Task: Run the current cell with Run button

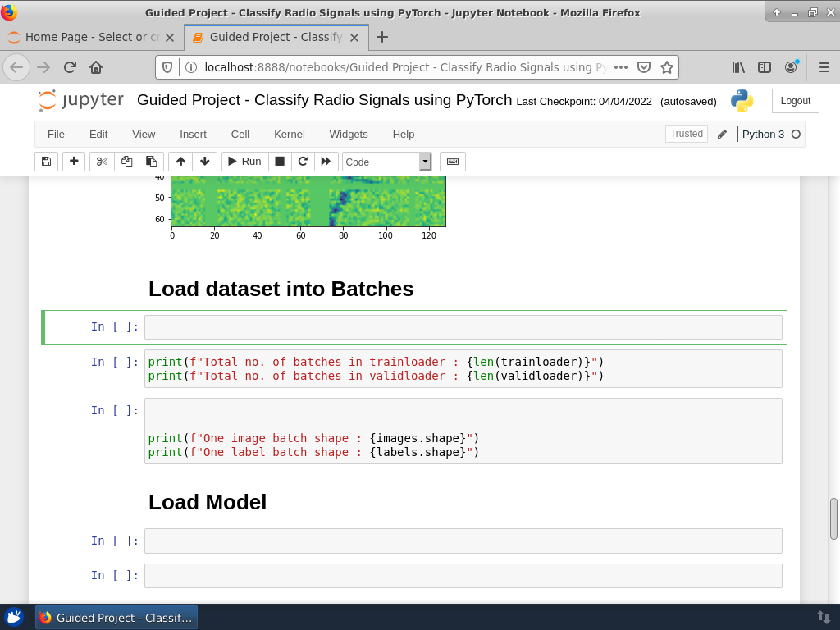Action: click(x=244, y=162)
